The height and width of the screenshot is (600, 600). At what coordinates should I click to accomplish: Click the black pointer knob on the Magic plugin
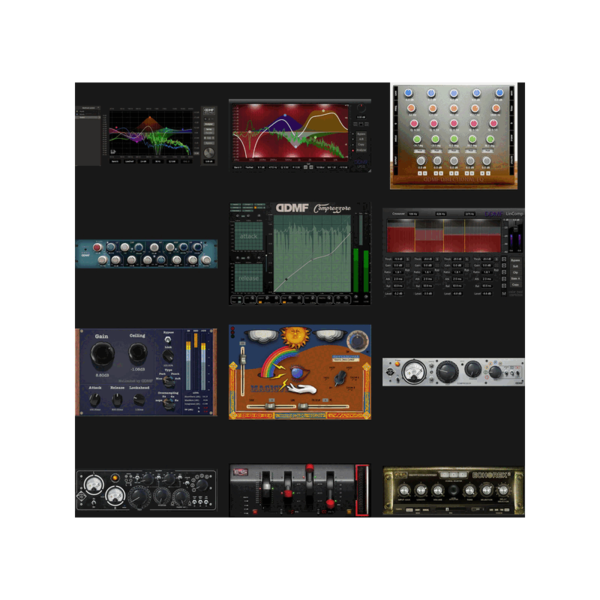340,378
